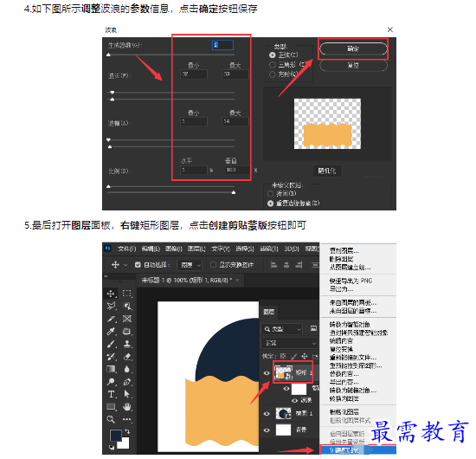Screen dimensions: 476x459
Task: Select the Path Selection tool
Action: point(127,394)
